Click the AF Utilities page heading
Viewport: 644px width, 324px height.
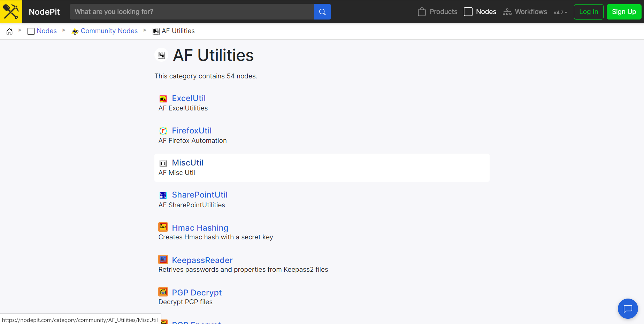[213, 55]
